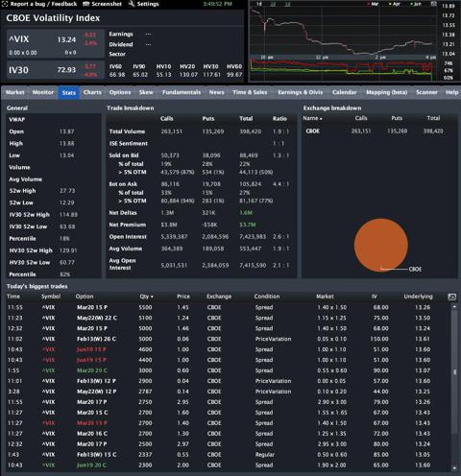Select the 1d chart range
Screen dimensions: 461x476
[x=259, y=4]
